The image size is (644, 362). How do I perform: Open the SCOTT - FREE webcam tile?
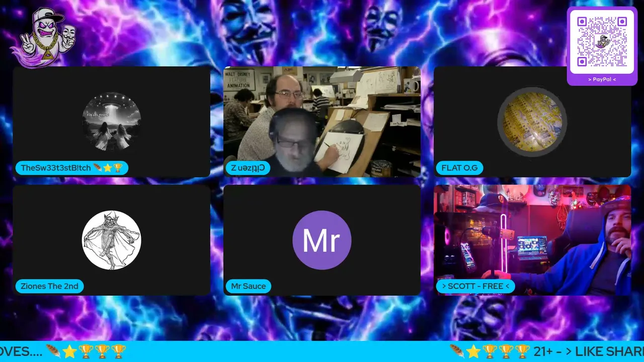pyautogui.click(x=532, y=240)
